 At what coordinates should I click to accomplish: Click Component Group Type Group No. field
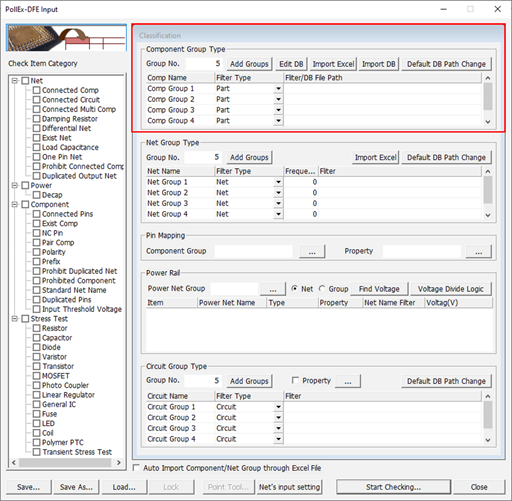pos(204,64)
